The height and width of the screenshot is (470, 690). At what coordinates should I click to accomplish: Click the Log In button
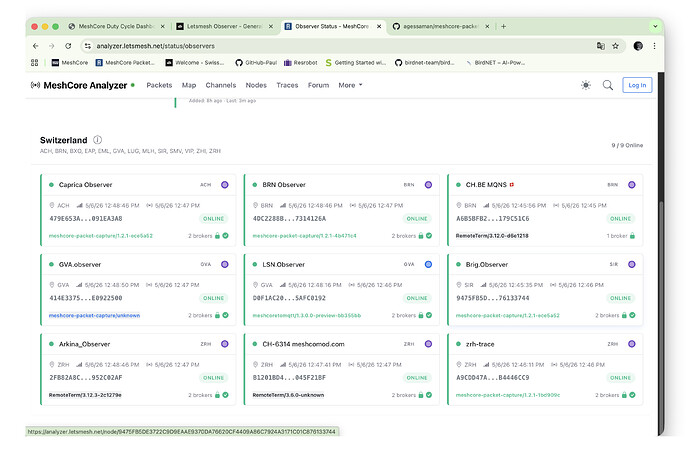[637, 85]
